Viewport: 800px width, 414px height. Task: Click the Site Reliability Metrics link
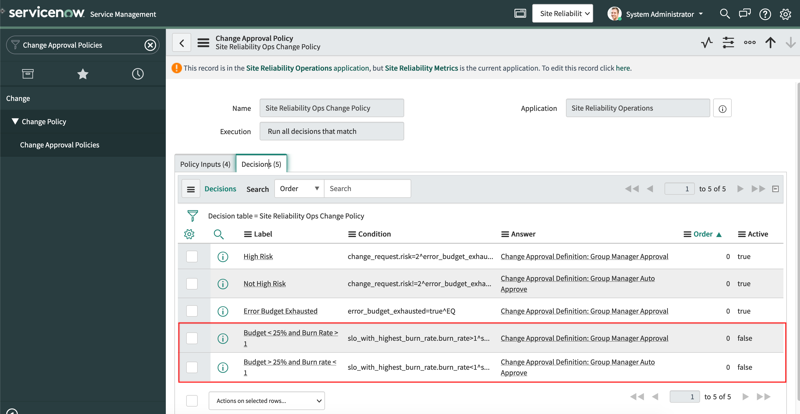coord(421,68)
